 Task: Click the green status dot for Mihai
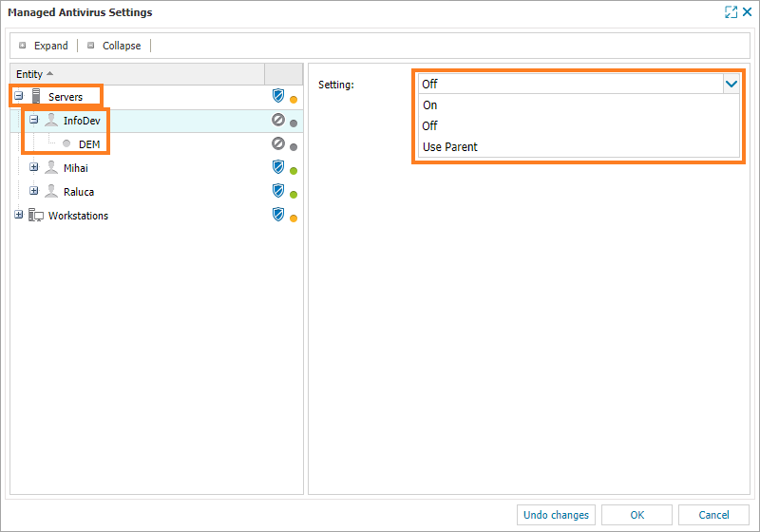pyautogui.click(x=294, y=171)
